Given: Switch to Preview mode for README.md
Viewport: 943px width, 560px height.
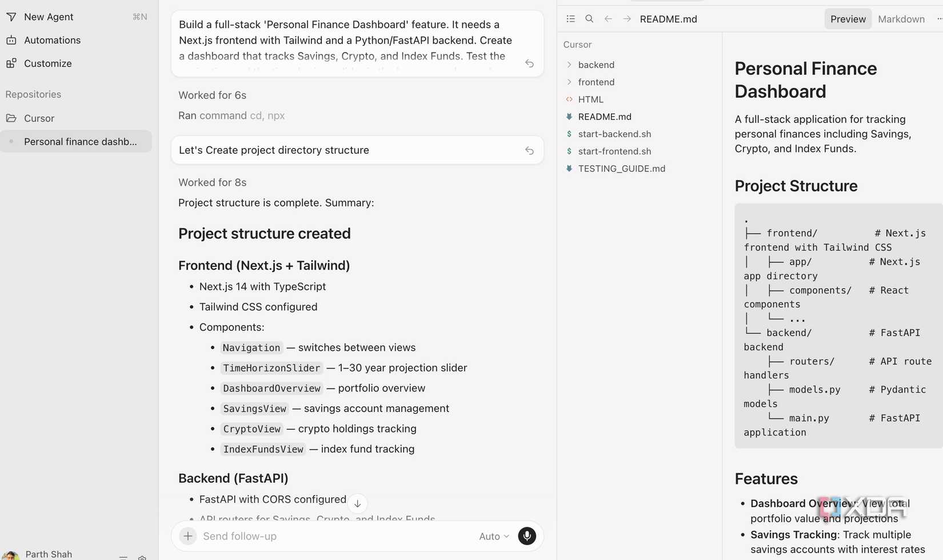Looking at the screenshot, I should [848, 19].
